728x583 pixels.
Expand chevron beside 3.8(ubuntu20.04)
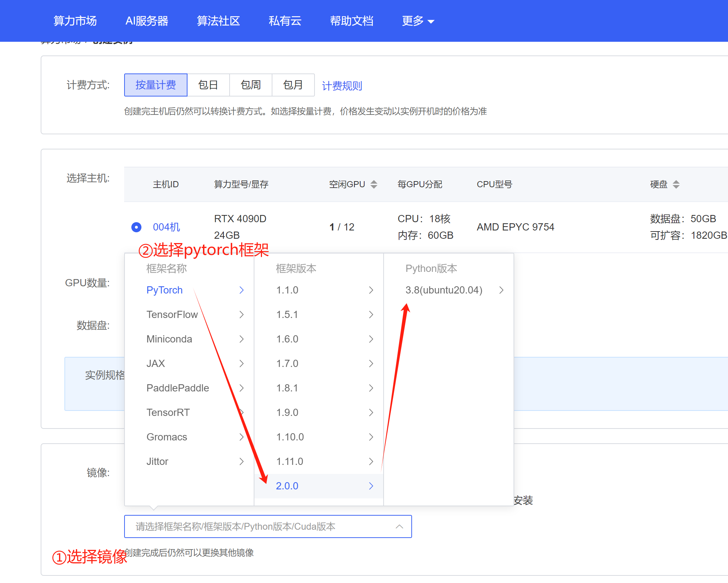501,290
